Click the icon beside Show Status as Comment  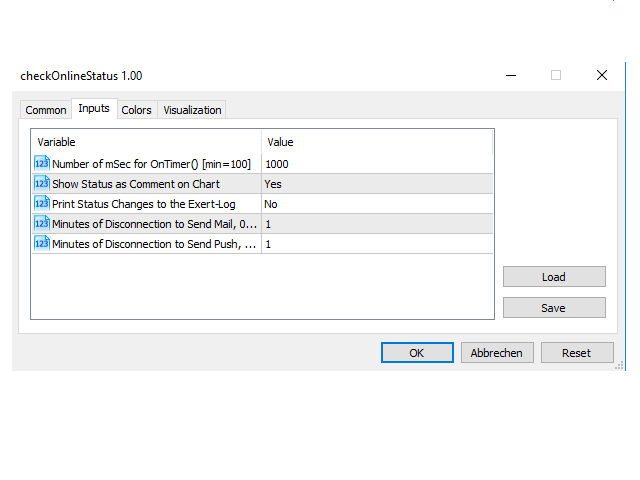[x=41, y=183]
